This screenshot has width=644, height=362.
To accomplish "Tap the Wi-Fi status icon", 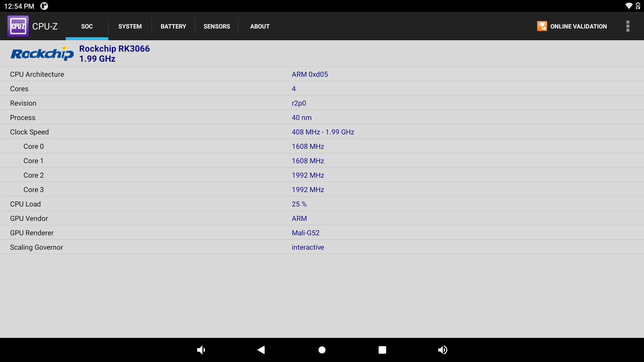I will (629, 6).
